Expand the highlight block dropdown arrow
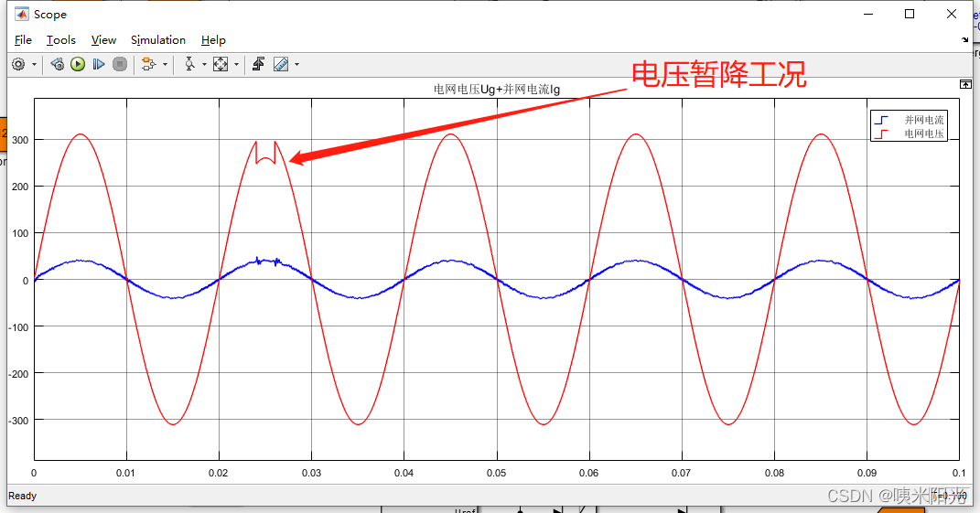 [165, 64]
